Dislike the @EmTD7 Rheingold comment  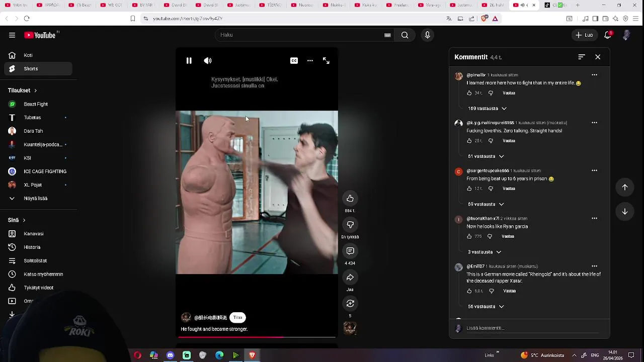492,291
